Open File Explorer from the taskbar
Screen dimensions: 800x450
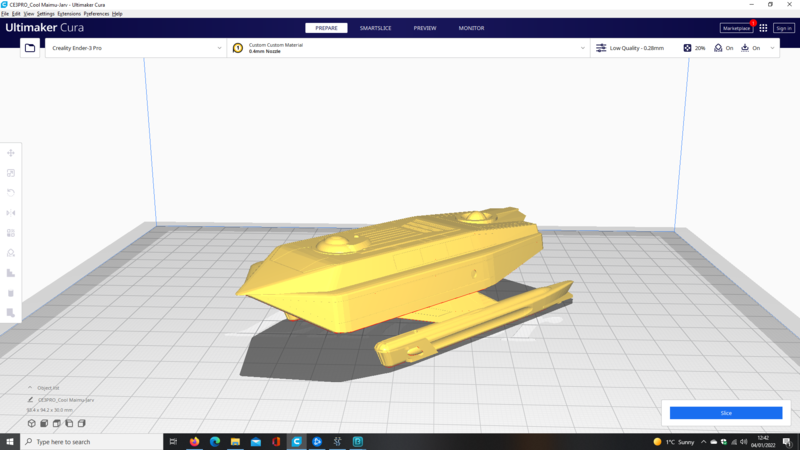coord(235,442)
